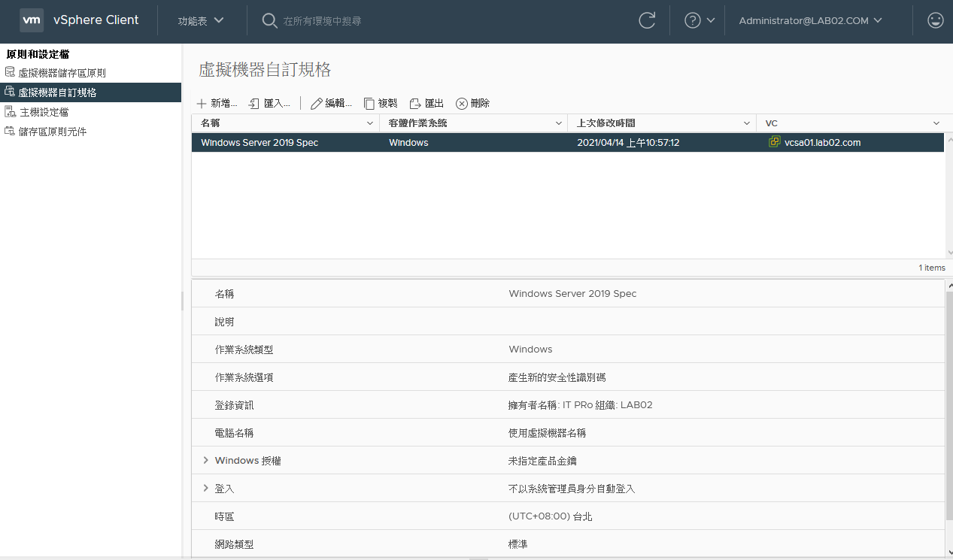
Task: Click the 原則和設定檔 sidebar heading
Action: tap(38, 54)
